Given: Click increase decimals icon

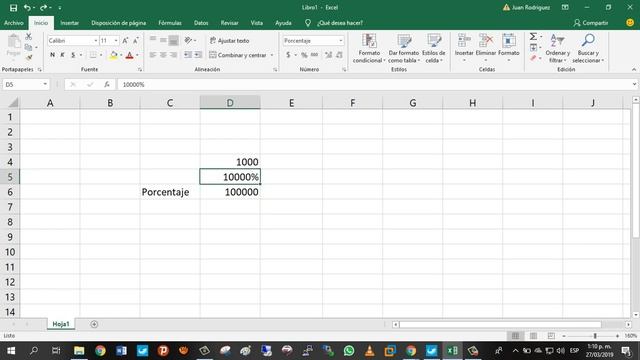Looking at the screenshot, I should (x=329, y=55).
